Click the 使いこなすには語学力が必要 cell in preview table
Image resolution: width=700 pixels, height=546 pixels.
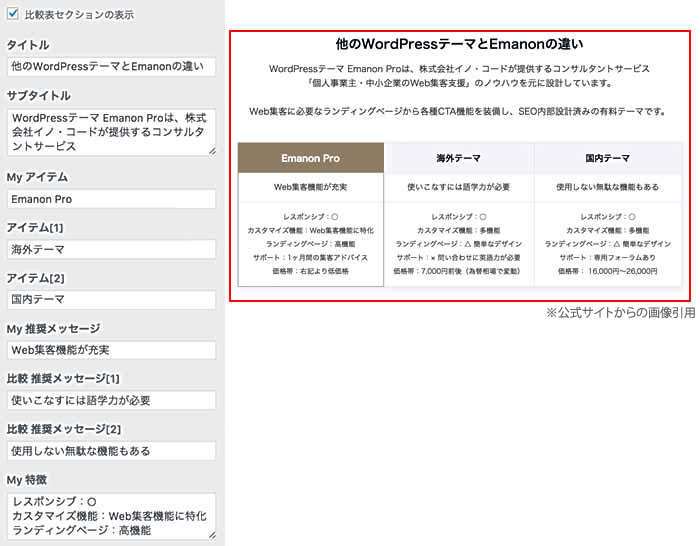click(x=458, y=187)
